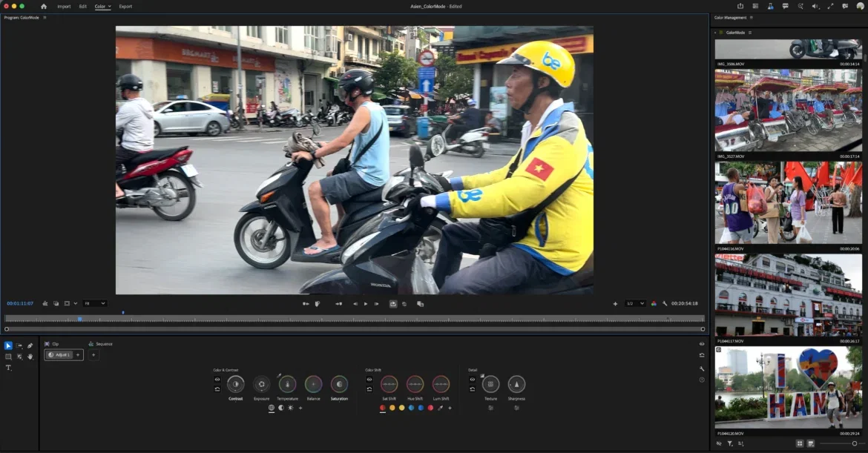Click the Contrast dial

pos(235,384)
